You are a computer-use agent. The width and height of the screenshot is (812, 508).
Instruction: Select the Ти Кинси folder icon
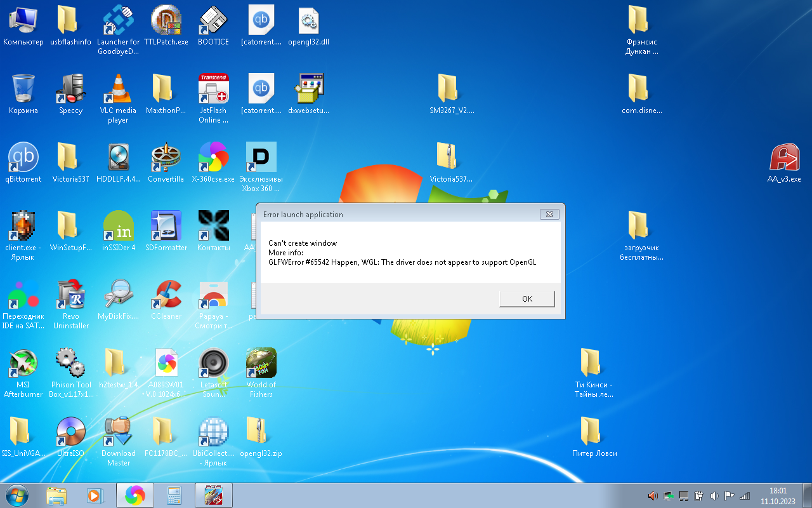coord(594,373)
